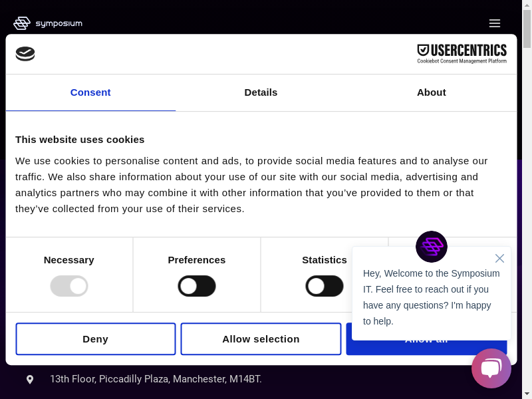Click the chatbot avatar icon
The width and height of the screenshot is (532, 399).
(431, 247)
